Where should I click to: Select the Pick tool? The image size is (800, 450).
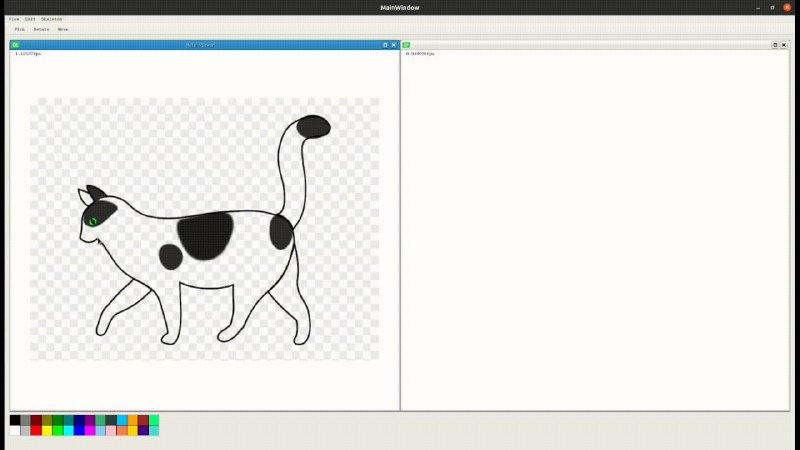(x=19, y=29)
